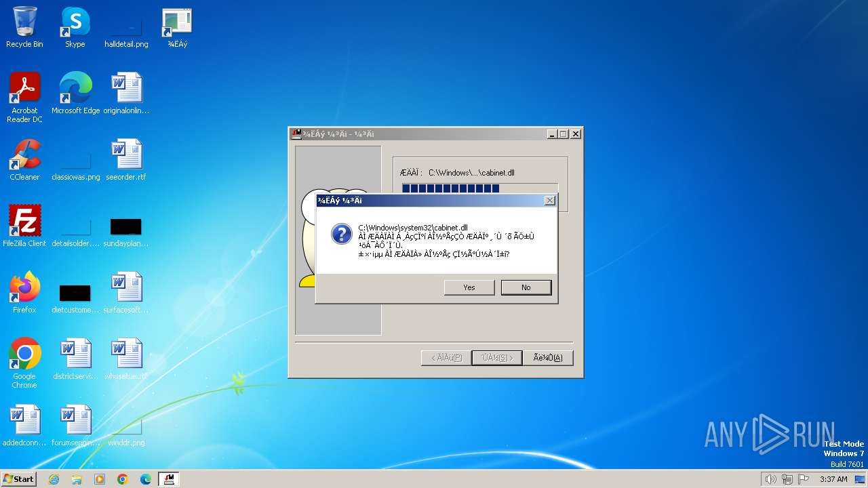Select originalonlin... Word document
The image size is (868, 488).
126,94
